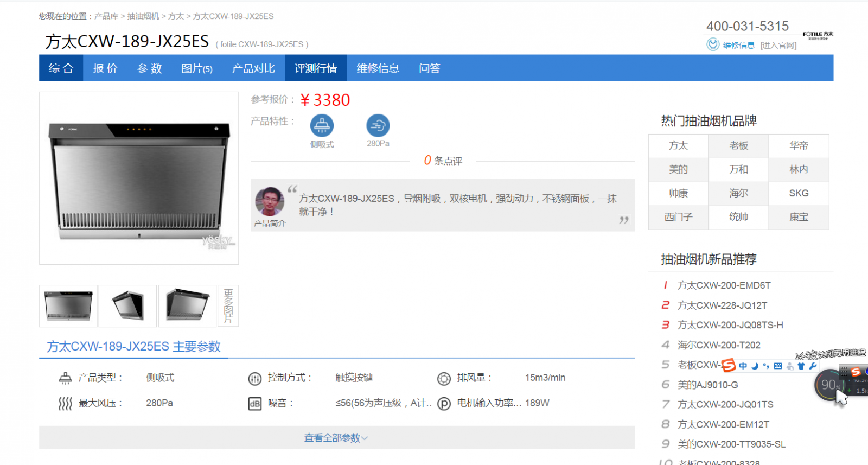
Task: Click the 产品类型 range hood icon
Action: tap(65, 378)
